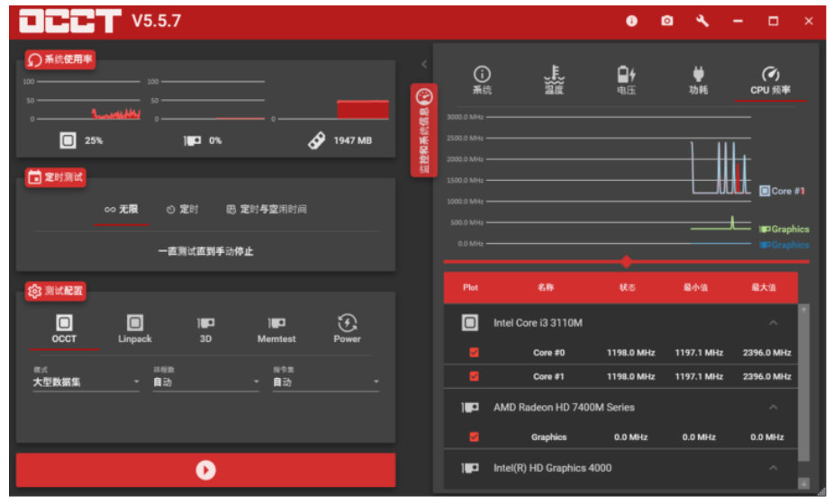Click the Plot column header
Image resolution: width=834 pixels, height=504 pixels.
(x=470, y=288)
